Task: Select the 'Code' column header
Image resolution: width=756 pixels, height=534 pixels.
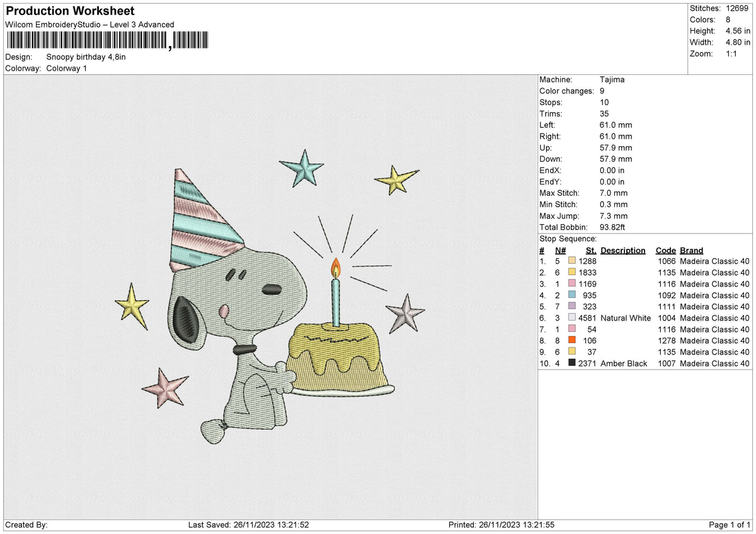Action: [665, 250]
